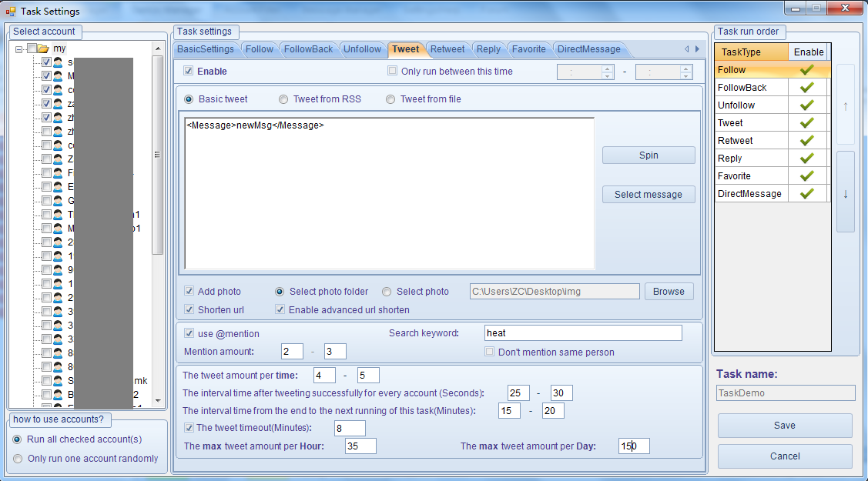Select the 'Tweet from RSS' radio button

point(283,99)
